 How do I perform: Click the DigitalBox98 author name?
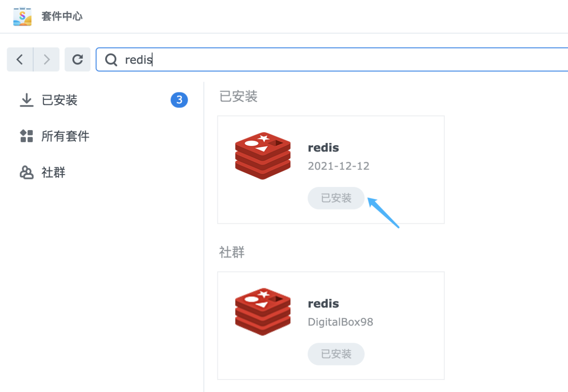click(x=340, y=322)
